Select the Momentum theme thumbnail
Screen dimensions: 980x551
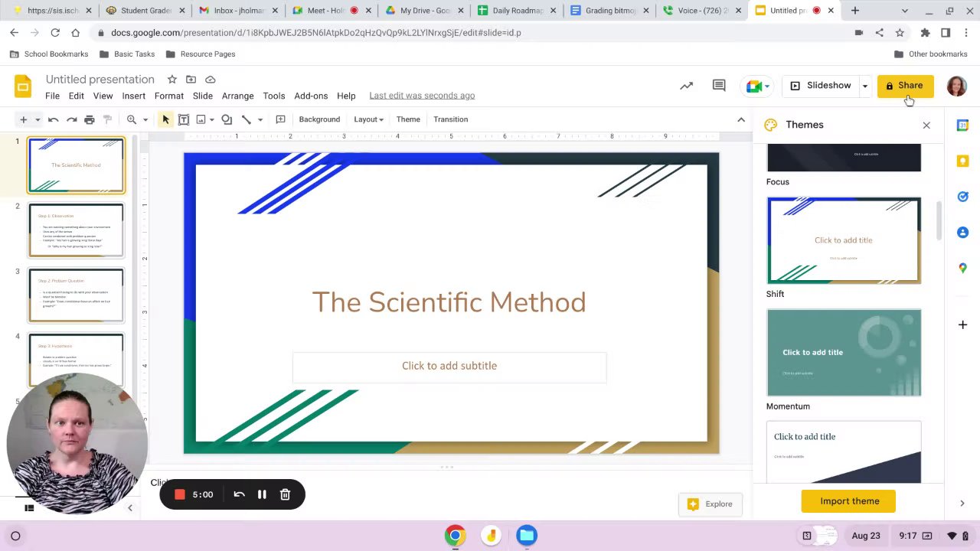(x=844, y=353)
